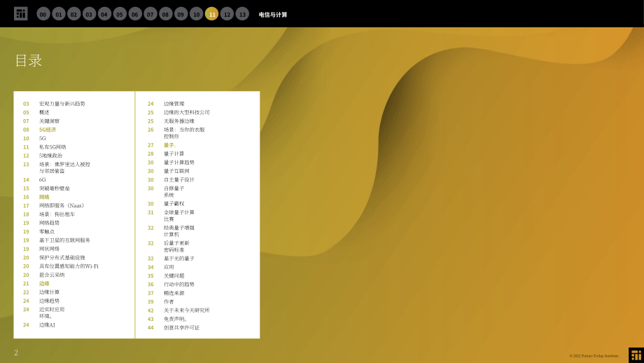
Task: Open section 08 from top navigation
Action: (165, 14)
